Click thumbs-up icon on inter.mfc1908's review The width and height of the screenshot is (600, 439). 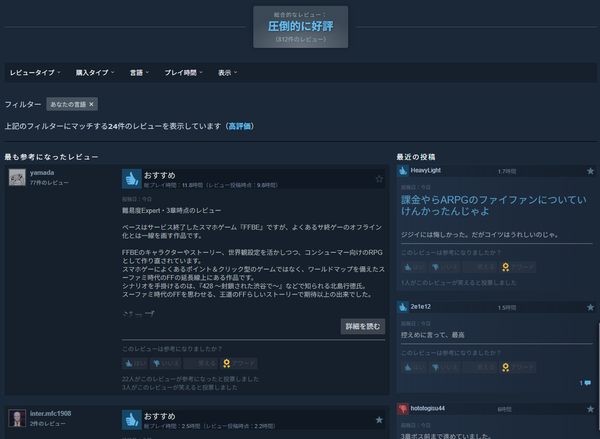pos(132,420)
